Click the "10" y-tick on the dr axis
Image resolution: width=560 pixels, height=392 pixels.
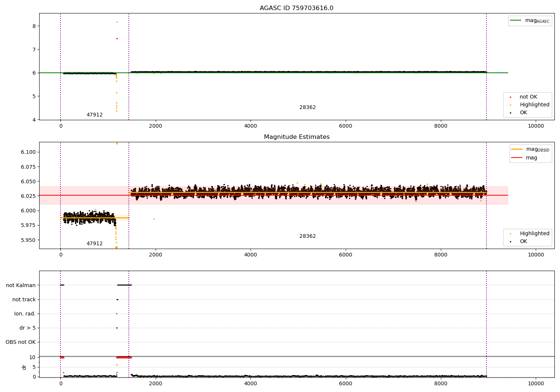tap(32, 357)
